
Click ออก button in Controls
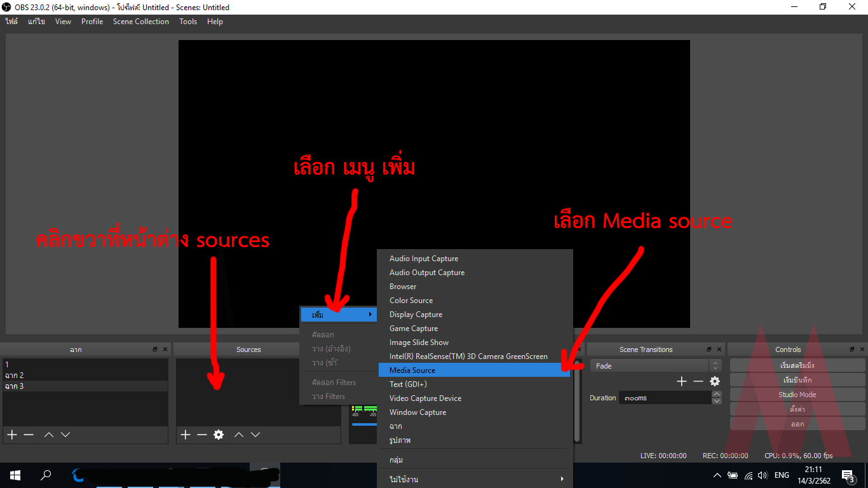click(x=797, y=424)
